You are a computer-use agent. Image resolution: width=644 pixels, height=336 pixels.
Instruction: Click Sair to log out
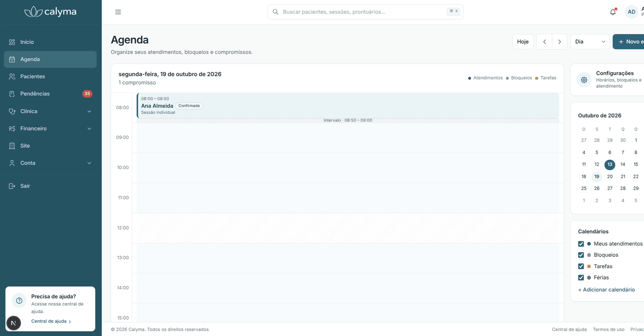tap(50, 186)
